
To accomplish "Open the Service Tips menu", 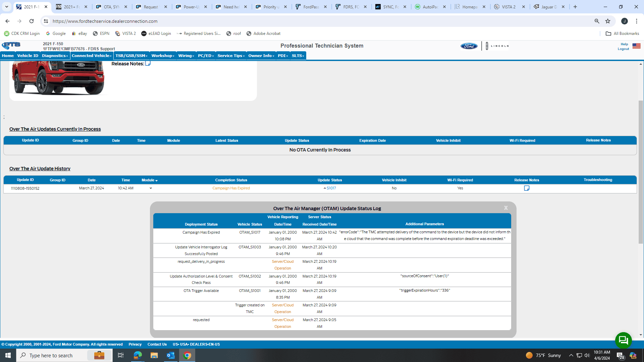I will (x=231, y=56).
